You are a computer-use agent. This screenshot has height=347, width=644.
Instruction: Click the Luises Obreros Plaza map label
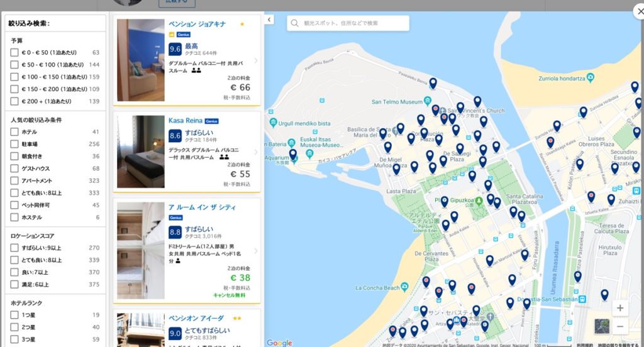tap(596, 141)
